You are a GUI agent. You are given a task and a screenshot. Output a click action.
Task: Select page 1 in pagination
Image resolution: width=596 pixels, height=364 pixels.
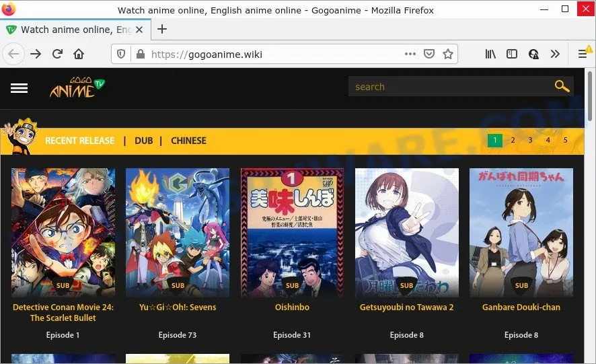[x=495, y=141]
